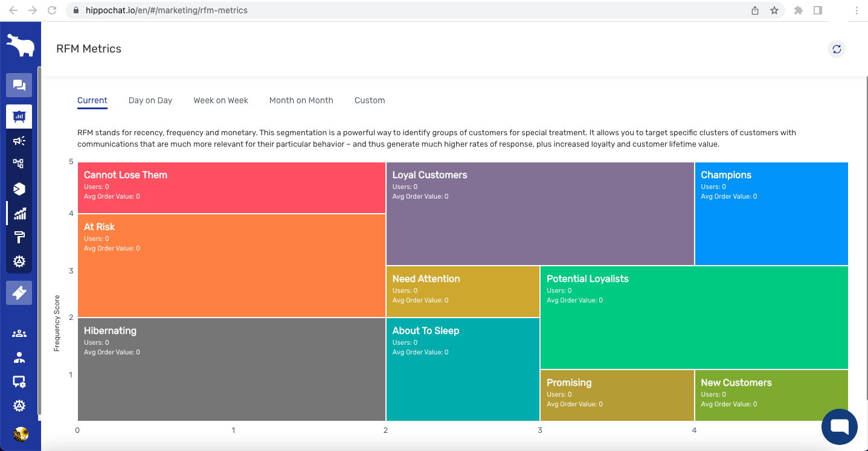Click the megaphone campaigns icon
This screenshot has width=868, height=451.
pyautogui.click(x=19, y=141)
